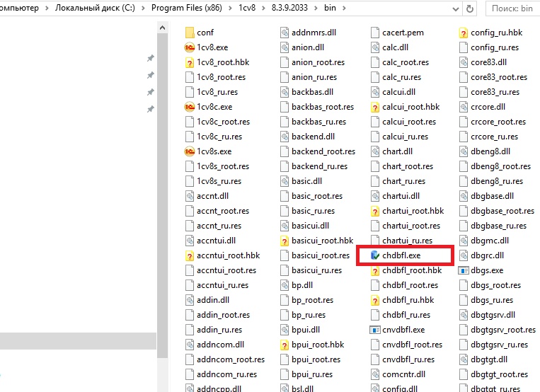Go to 8.3.9.2033 breadcrumb folder
Screen dimensions: 540x392
point(289,8)
